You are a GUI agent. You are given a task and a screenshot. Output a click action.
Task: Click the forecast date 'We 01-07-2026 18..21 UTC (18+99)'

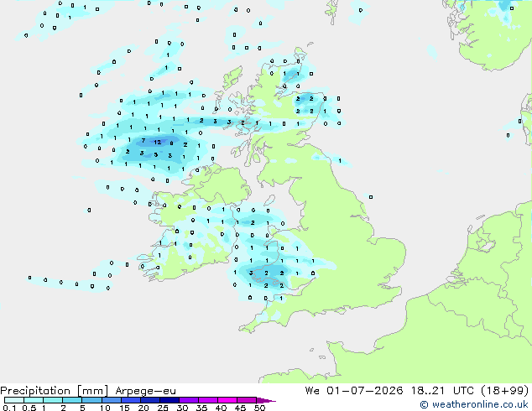[x=417, y=390]
